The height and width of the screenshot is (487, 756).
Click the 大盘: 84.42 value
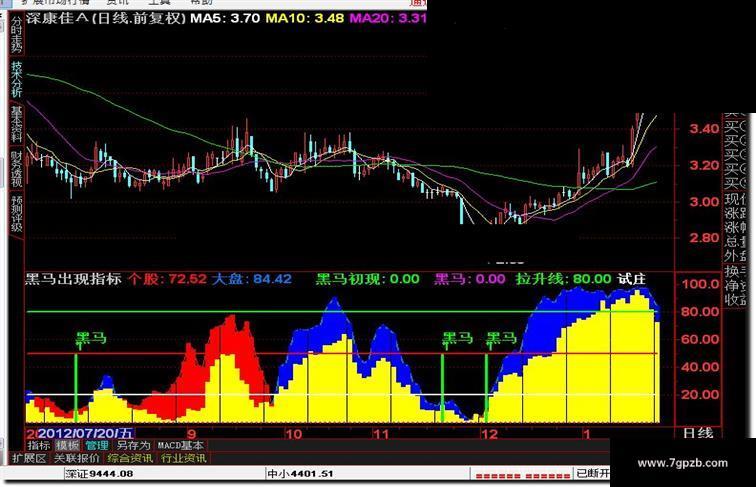252,279
